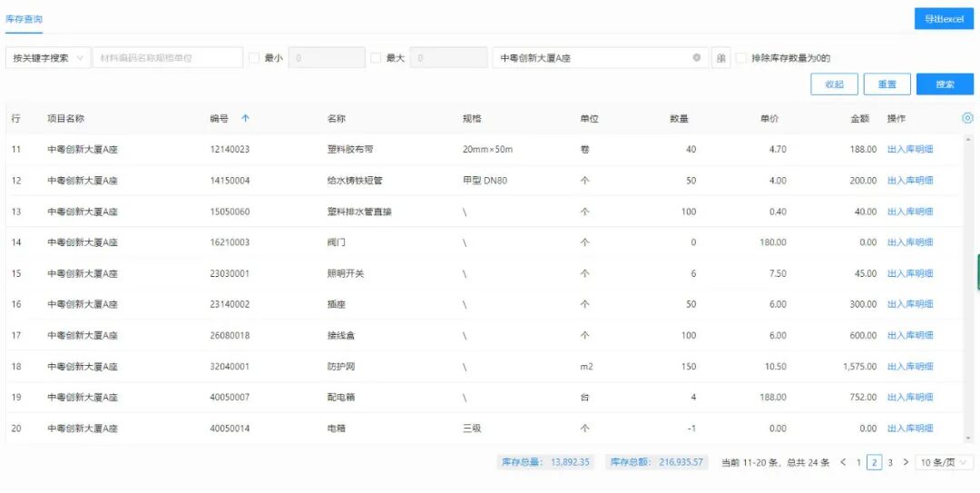Click the 1,575.00 amount cell
Viewport: 980px width, 493px height.
(x=859, y=367)
